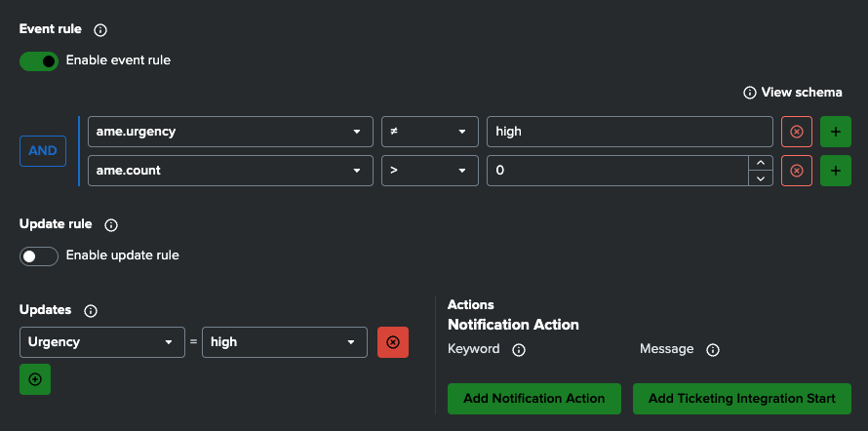Expand the Urgency update field dropdown
This screenshot has width=868, height=431.
coord(102,342)
